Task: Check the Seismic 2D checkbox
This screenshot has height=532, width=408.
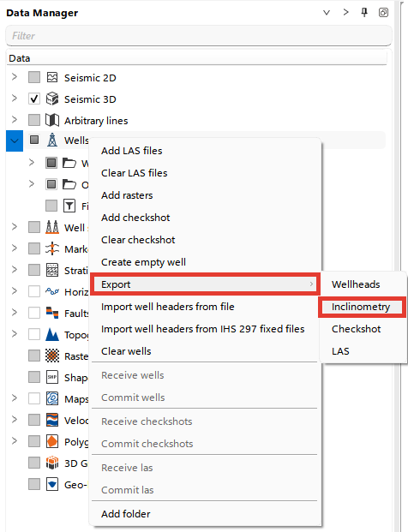Action: pyautogui.click(x=34, y=77)
